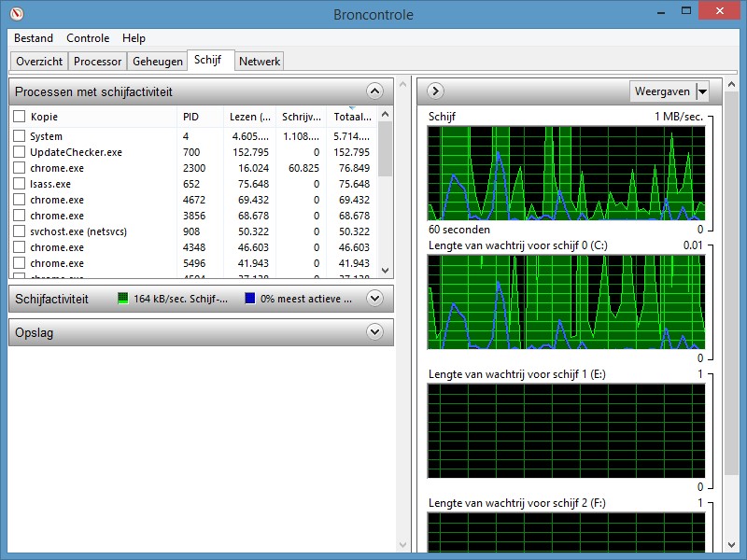The height and width of the screenshot is (560, 747).
Task: Click 'Lengte van wachtrij voor schijf 2 (F:)' label
Action: (x=517, y=503)
